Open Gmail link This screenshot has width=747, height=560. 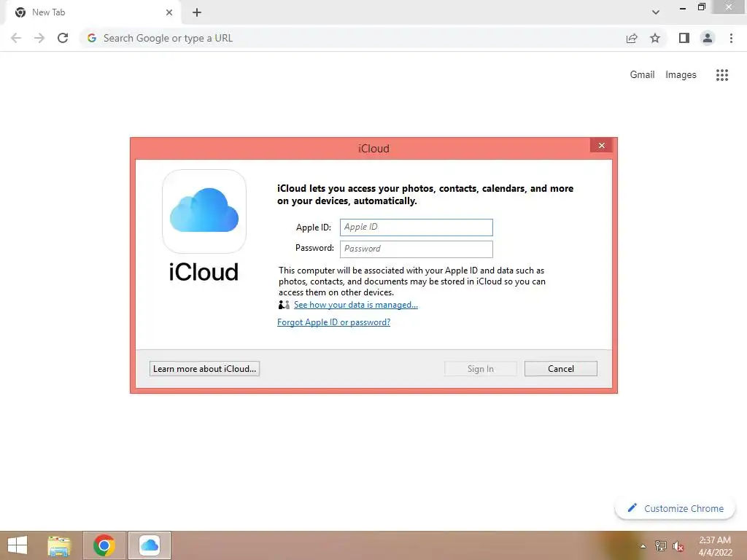642,75
